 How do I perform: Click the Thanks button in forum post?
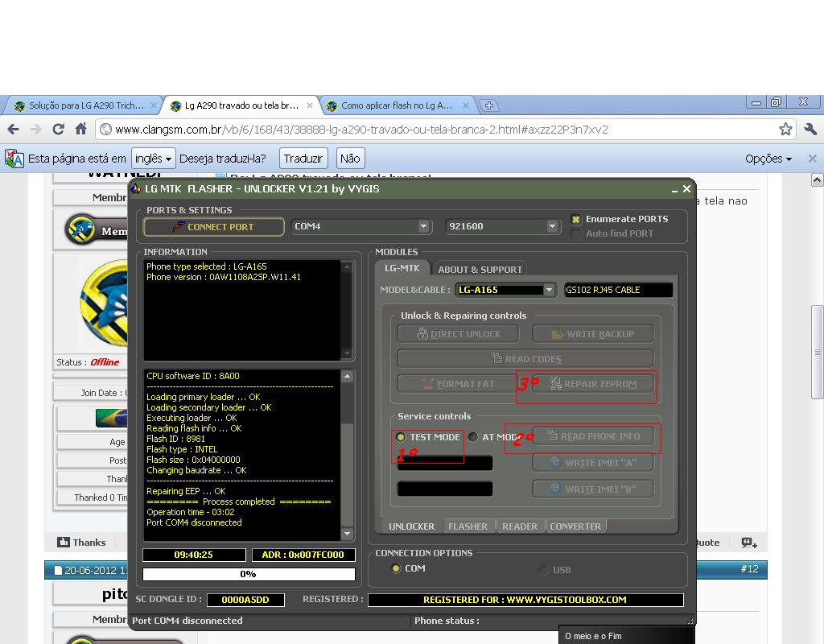click(82, 543)
